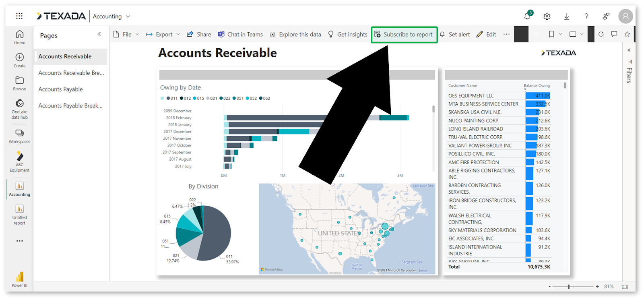Image resolution: width=644 pixels, height=300 pixels.
Task: Open the comments pane icon
Action: tap(614, 34)
